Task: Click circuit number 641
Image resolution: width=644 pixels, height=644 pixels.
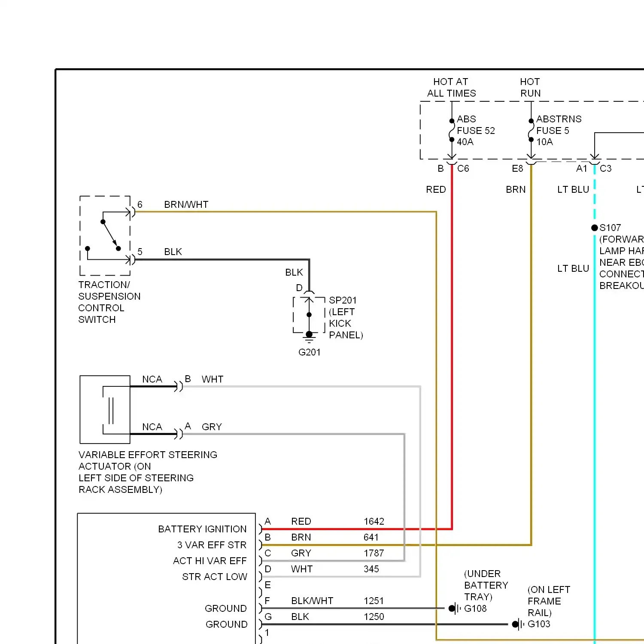Action: tap(371, 538)
